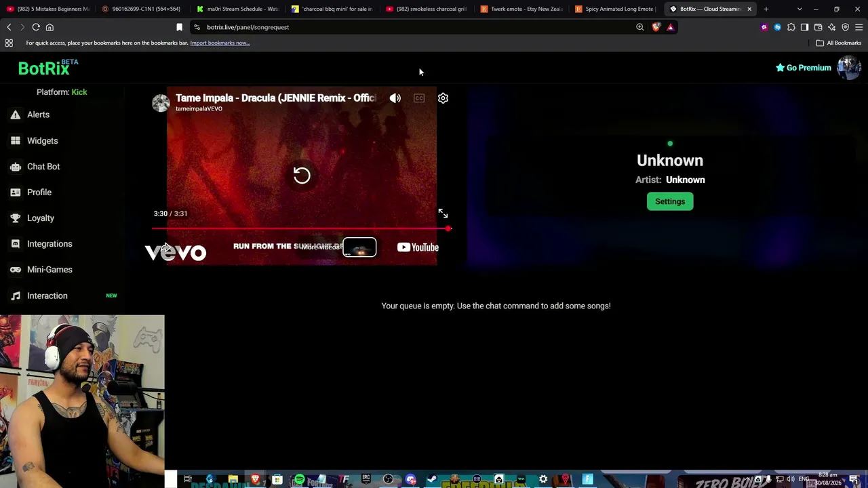Open the Mini-Games section
Image resolution: width=868 pixels, height=488 pixels.
(x=50, y=270)
